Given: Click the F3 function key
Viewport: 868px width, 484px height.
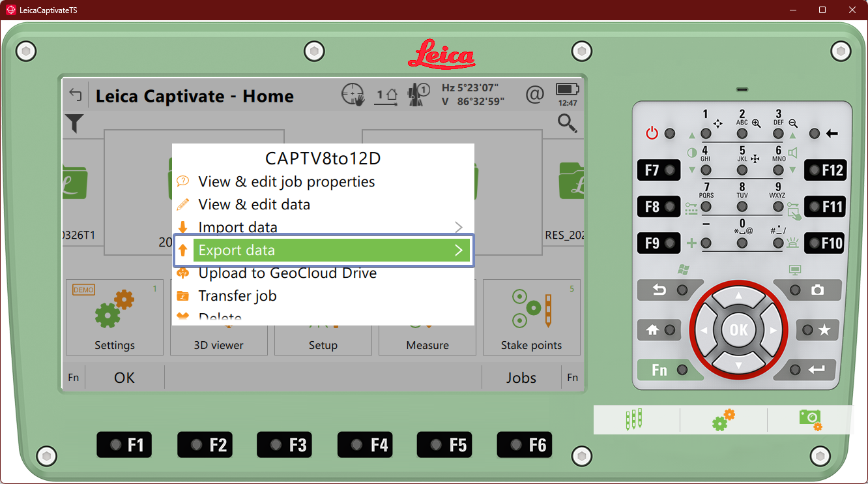Looking at the screenshot, I should (x=284, y=445).
